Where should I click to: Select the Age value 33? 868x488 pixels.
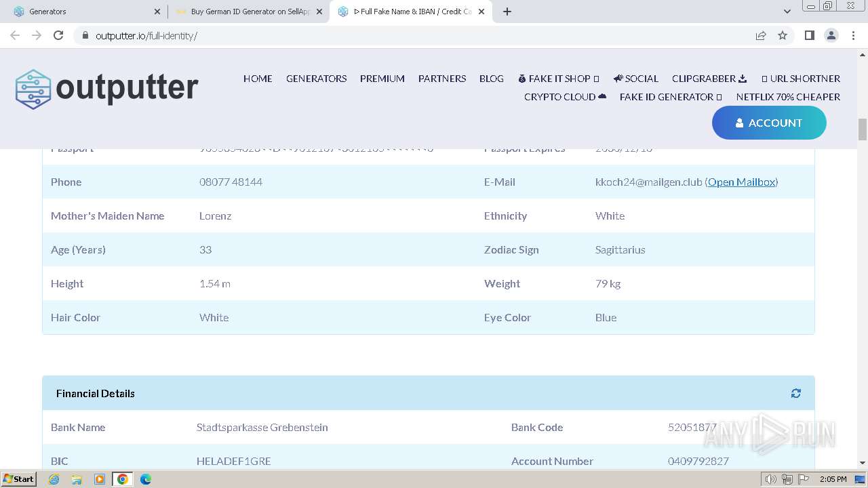point(205,249)
